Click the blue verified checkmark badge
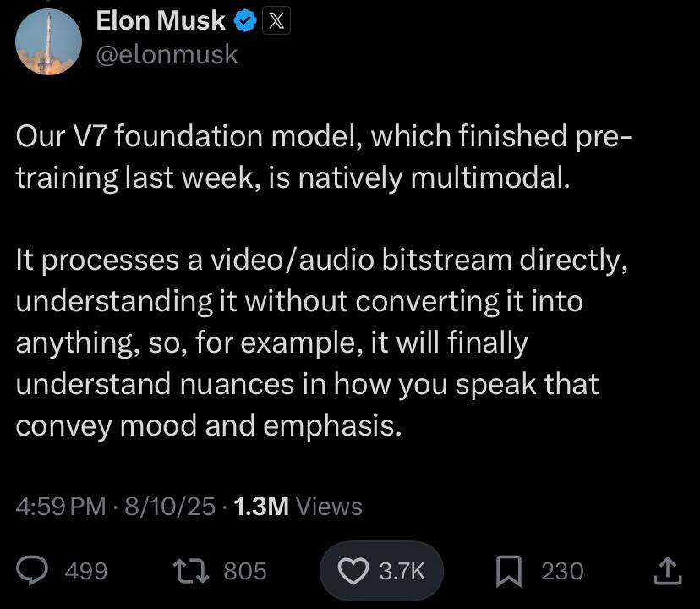Viewport: 700px width, 609px height. pyautogui.click(x=245, y=20)
